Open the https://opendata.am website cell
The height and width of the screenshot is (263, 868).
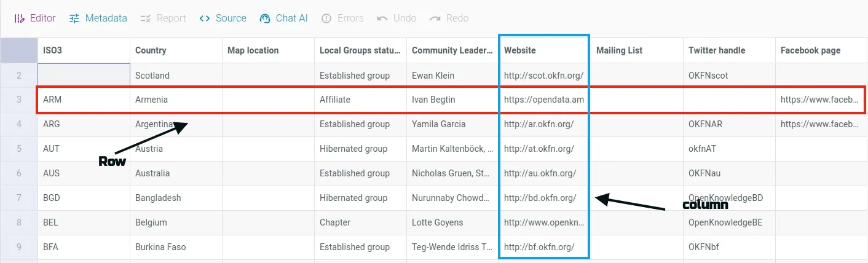(544, 100)
